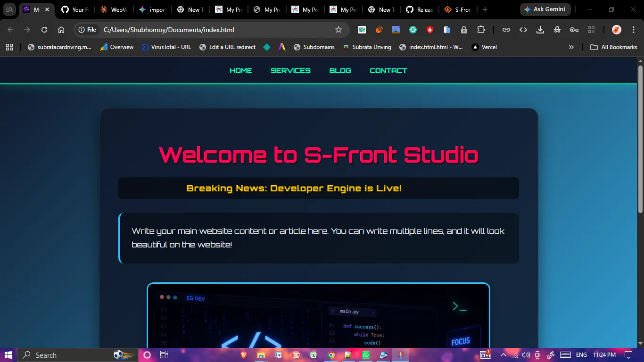644x362 pixels.
Task: Click the taskbar Search box
Action: pos(77,355)
